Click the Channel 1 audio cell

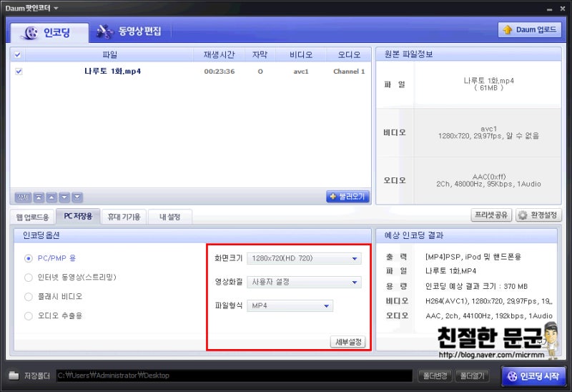coord(349,72)
